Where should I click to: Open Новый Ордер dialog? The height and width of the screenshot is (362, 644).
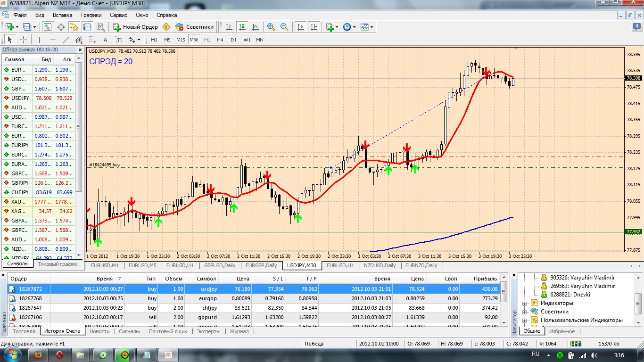tap(135, 27)
